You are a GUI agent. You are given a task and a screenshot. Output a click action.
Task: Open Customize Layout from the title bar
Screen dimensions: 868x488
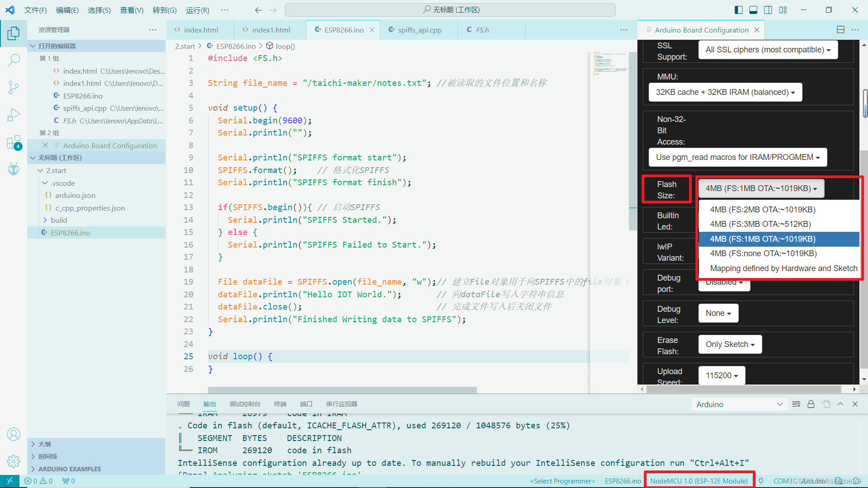783,9
